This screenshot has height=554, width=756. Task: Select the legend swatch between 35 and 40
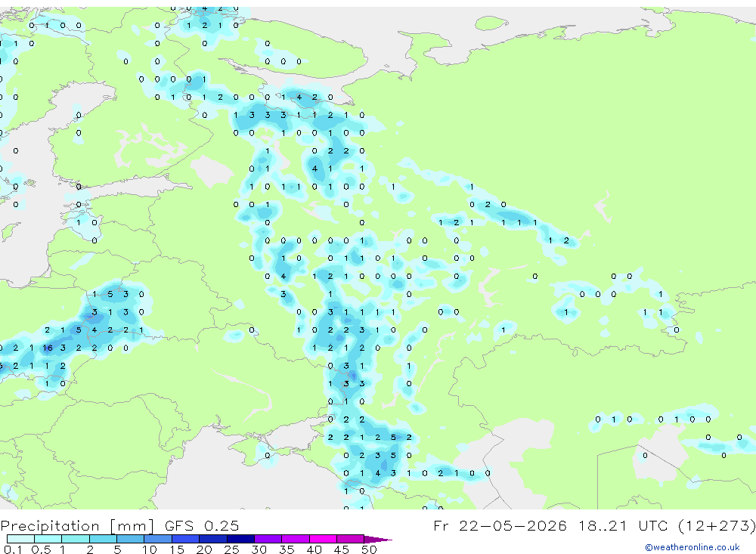click(296, 539)
